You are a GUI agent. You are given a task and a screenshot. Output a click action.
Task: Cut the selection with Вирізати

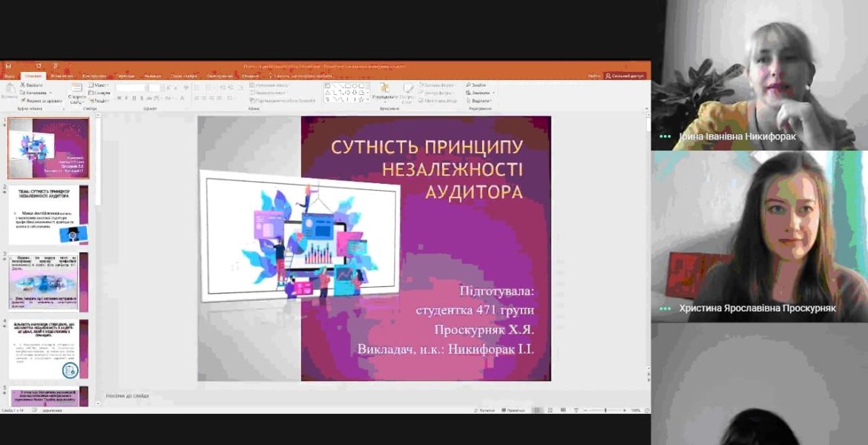coord(32,85)
